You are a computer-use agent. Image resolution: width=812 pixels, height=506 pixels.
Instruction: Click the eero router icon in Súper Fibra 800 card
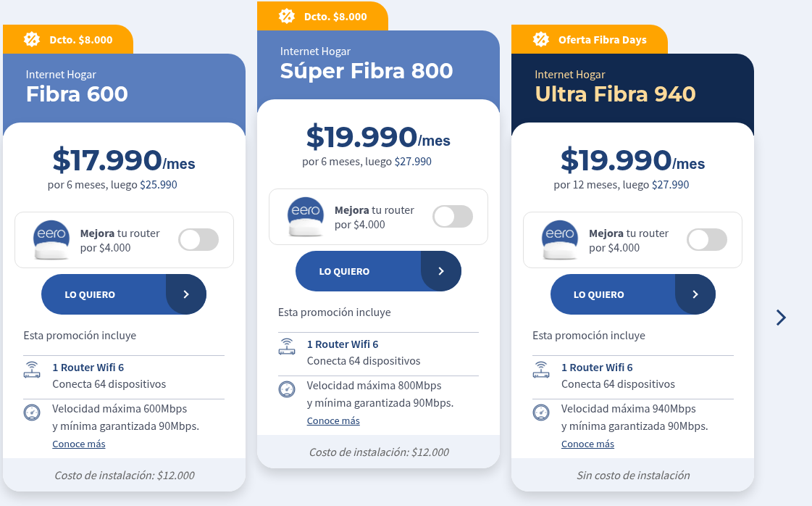(x=306, y=217)
